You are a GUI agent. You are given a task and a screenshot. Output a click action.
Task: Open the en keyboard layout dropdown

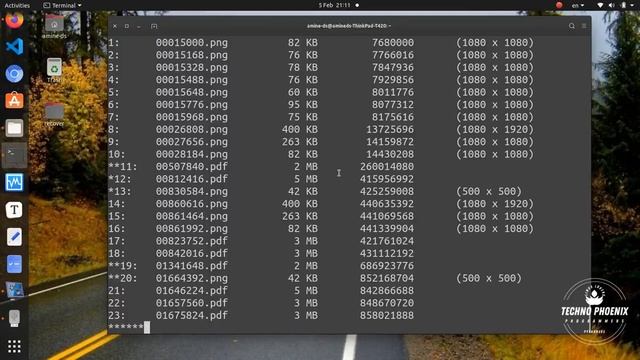click(x=578, y=5)
